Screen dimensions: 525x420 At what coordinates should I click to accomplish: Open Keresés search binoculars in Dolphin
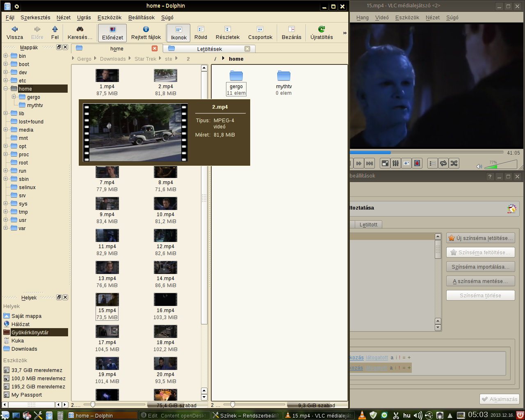tap(80, 33)
